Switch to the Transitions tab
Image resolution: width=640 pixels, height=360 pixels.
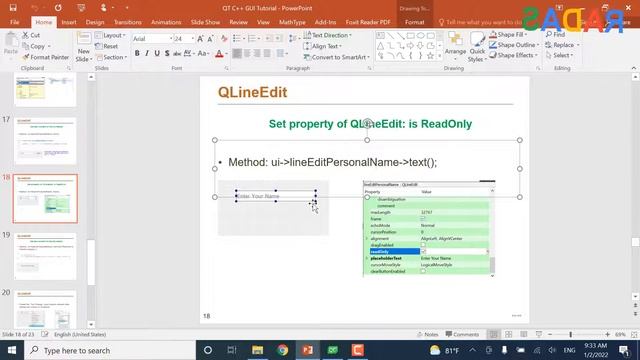(x=127, y=22)
